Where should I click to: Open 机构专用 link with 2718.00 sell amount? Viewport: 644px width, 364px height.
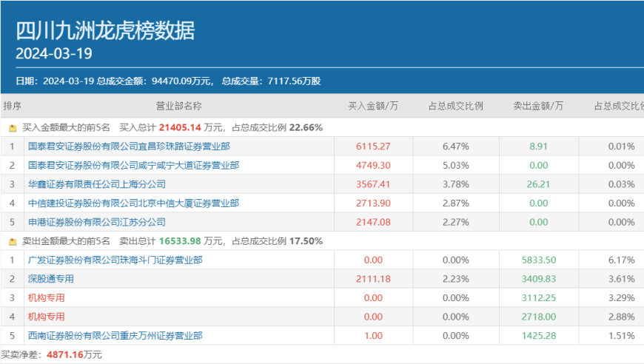click(x=47, y=317)
